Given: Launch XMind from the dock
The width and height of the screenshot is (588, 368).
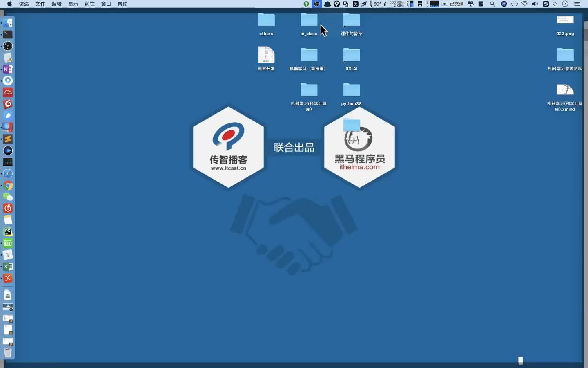Looking at the screenshot, I should (8, 278).
